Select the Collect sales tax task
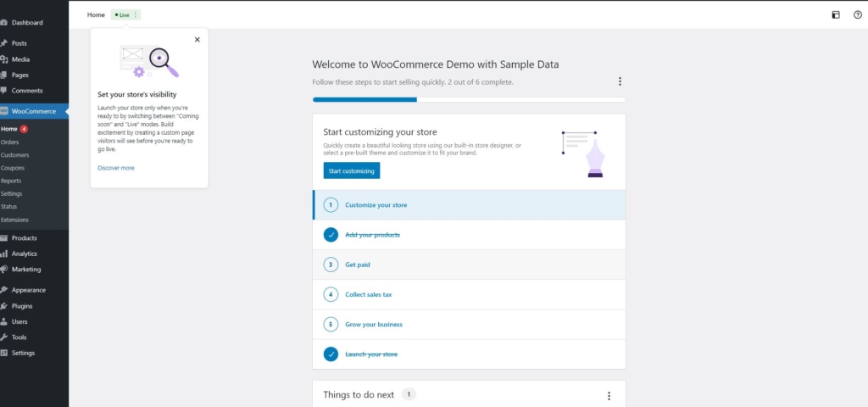 point(469,294)
